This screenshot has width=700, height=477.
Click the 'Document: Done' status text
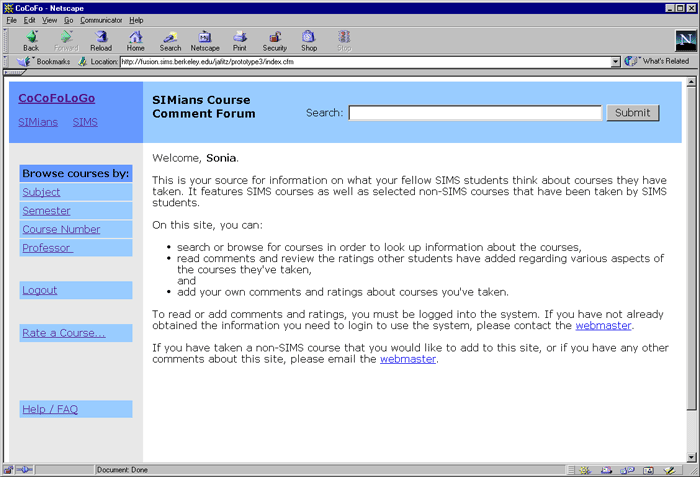[122, 470]
